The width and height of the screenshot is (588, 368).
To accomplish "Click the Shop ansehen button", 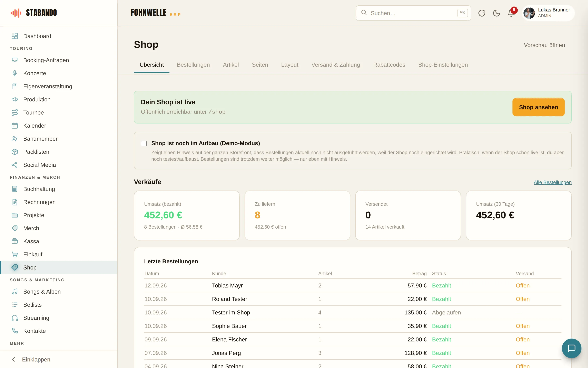I will 538,107.
